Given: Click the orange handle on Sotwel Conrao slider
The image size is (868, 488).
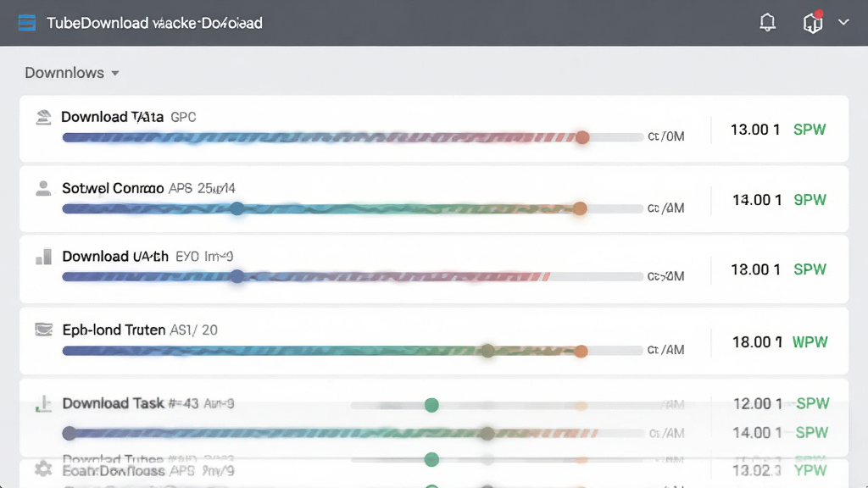Looking at the screenshot, I should point(580,208).
